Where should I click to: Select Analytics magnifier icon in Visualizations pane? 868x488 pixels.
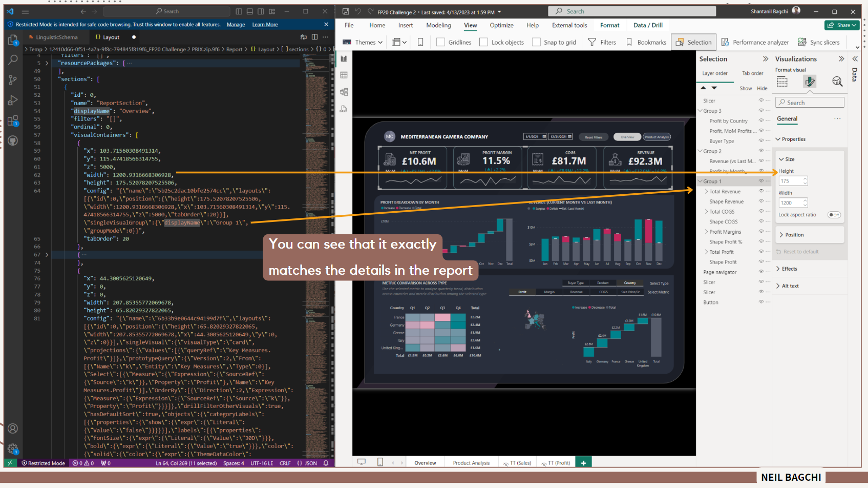coord(837,82)
